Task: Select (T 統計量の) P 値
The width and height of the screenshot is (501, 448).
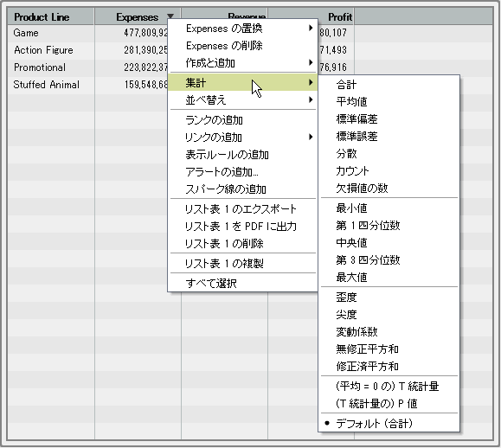Action: pyautogui.click(x=389, y=404)
